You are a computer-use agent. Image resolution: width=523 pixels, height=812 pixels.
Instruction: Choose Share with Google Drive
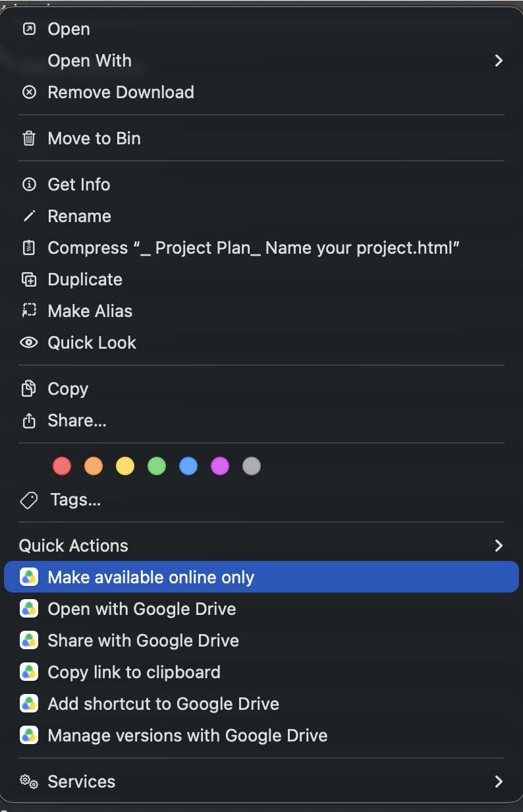pyautogui.click(x=261, y=641)
